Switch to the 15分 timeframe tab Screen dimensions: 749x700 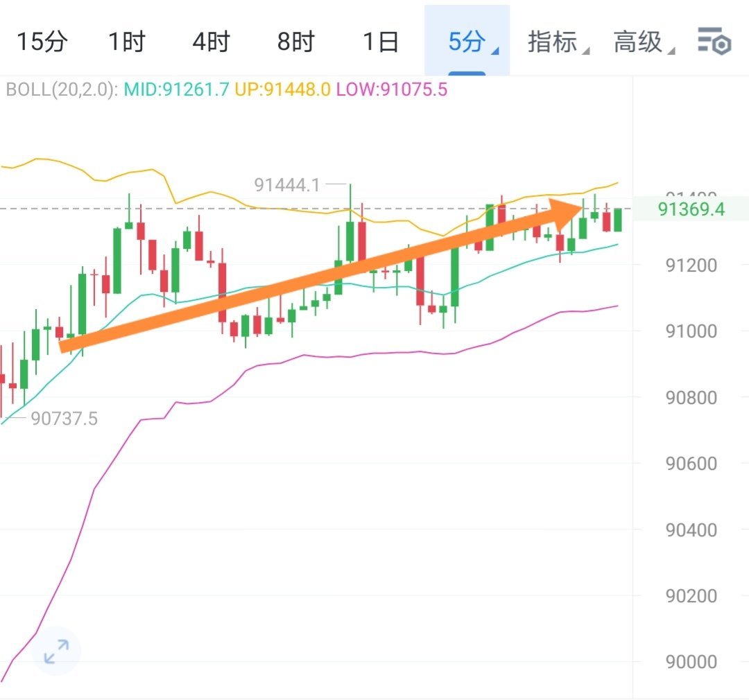click(43, 42)
